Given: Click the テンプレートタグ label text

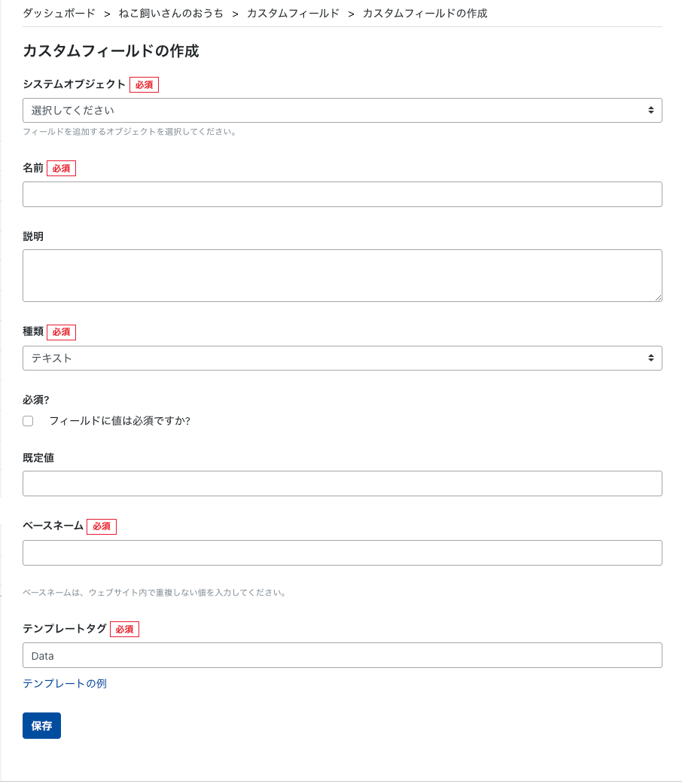Looking at the screenshot, I should tap(65, 628).
